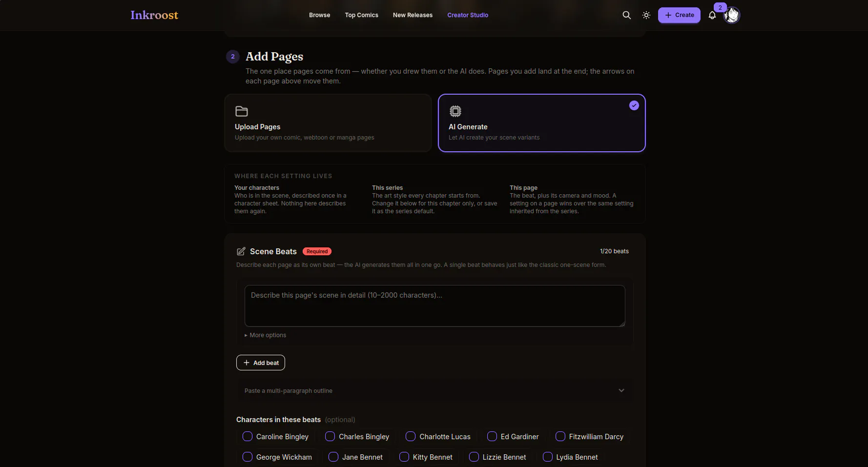Focus the scene description text area
Image resolution: width=868 pixels, height=467 pixels.
coord(434,306)
